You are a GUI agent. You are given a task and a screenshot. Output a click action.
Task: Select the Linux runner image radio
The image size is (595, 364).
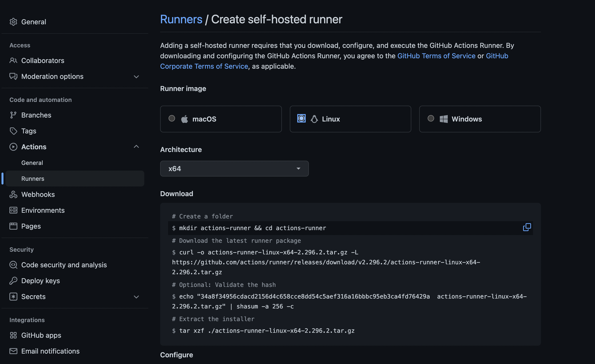301,119
